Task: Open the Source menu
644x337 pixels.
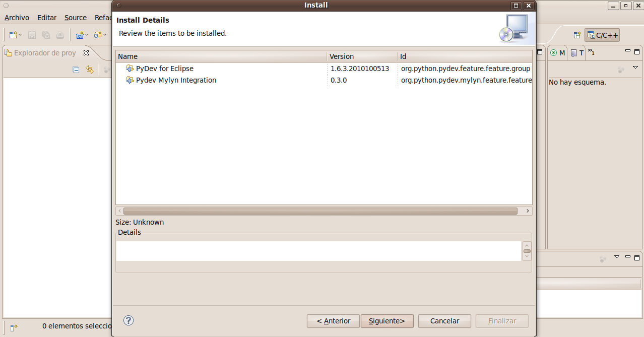Action: (x=76, y=18)
